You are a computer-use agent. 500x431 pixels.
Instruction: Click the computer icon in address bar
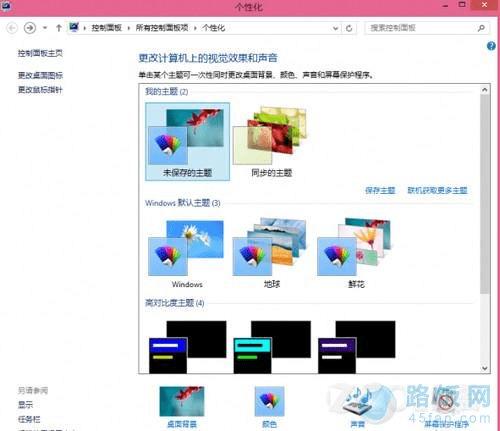(x=74, y=27)
